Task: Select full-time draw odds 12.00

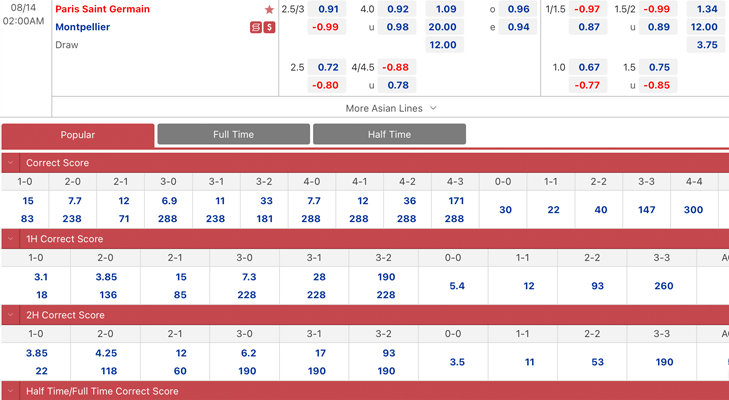Action: pos(444,45)
